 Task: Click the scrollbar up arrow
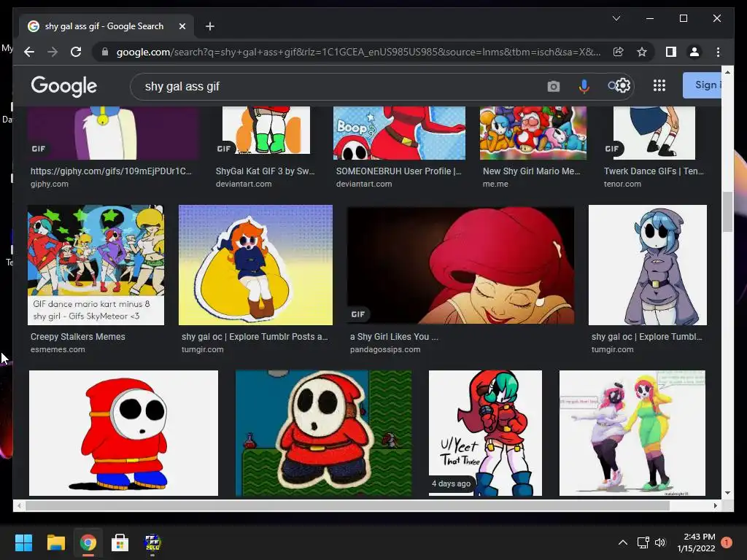coord(727,72)
